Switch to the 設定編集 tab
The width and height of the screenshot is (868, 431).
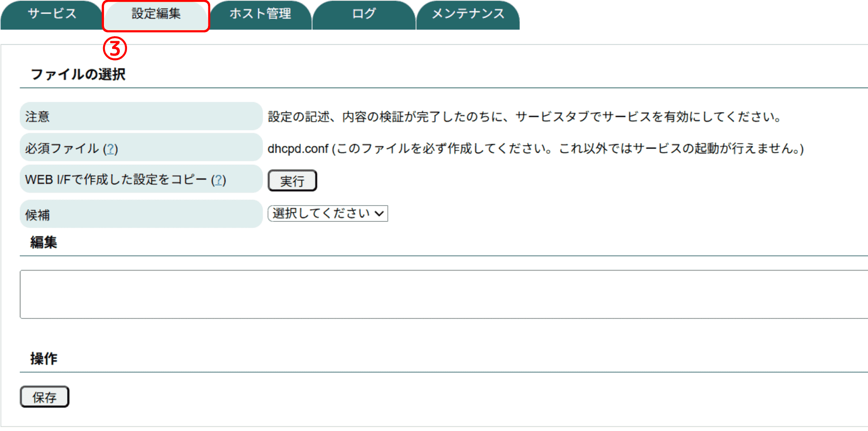point(156,14)
